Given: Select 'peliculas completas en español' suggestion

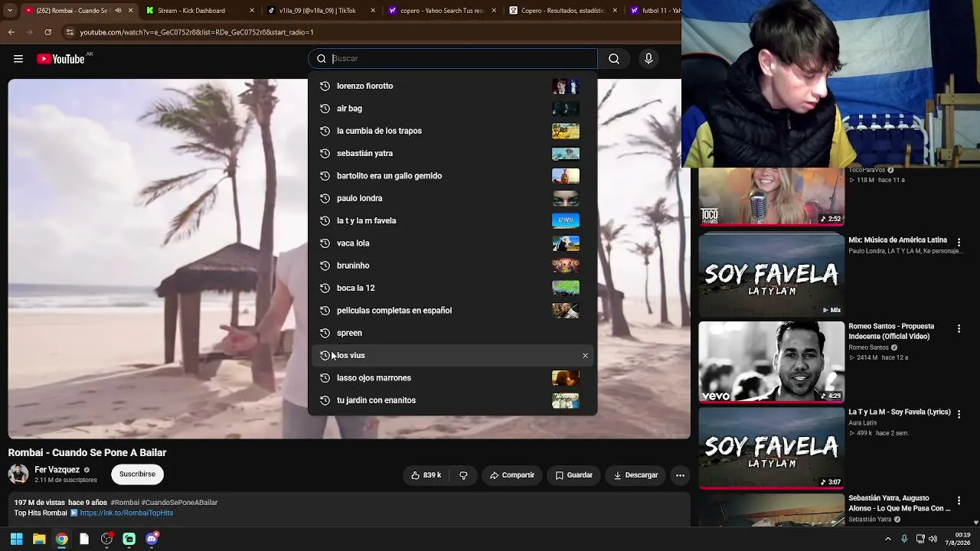Looking at the screenshot, I should point(452,311).
